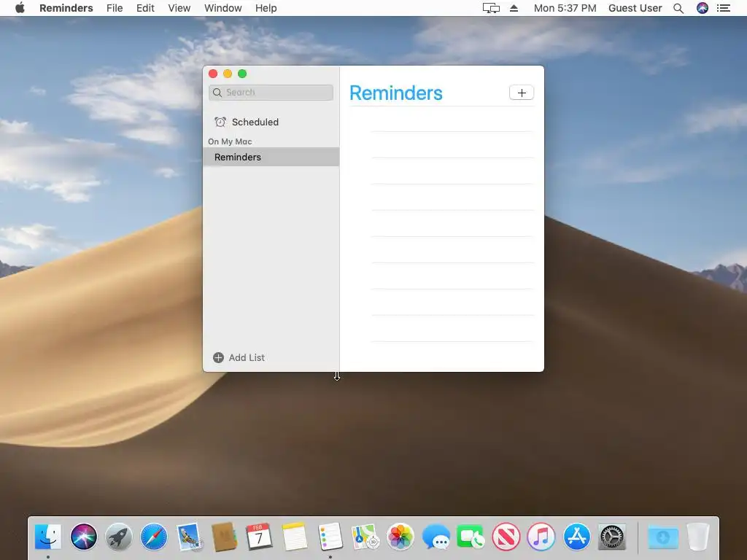Image resolution: width=747 pixels, height=560 pixels.
Task: Open the Edit menu
Action: coord(145,8)
